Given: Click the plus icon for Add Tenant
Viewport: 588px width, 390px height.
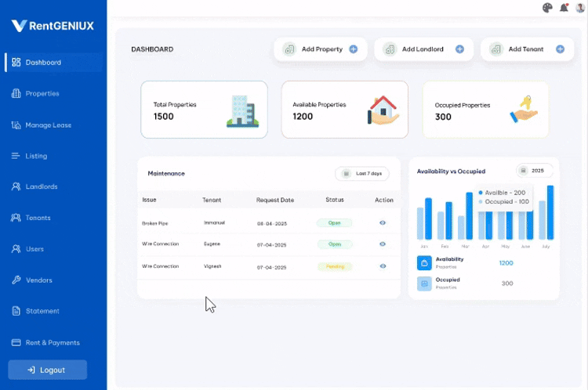Looking at the screenshot, I should [560, 49].
